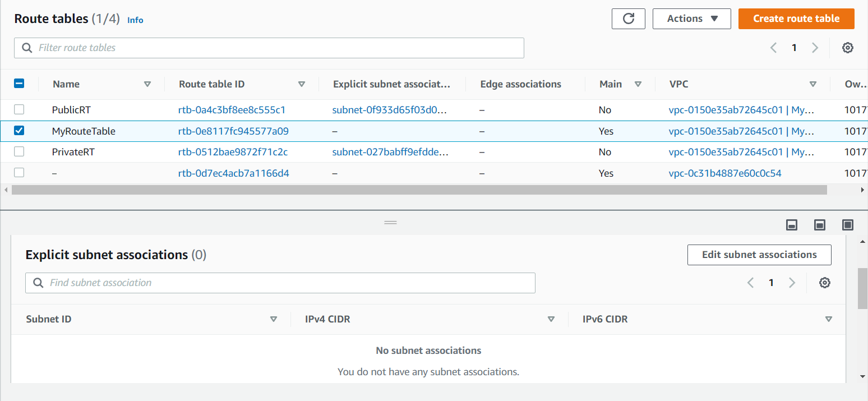Click details panel scroll-down arrow

pyautogui.click(x=862, y=376)
